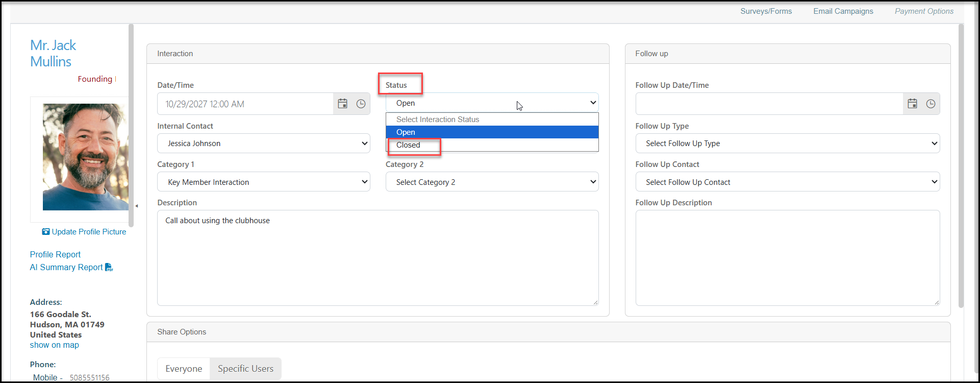Open the Date/Time clock picker icon
Viewport: 980px width, 383px height.
pyautogui.click(x=361, y=104)
